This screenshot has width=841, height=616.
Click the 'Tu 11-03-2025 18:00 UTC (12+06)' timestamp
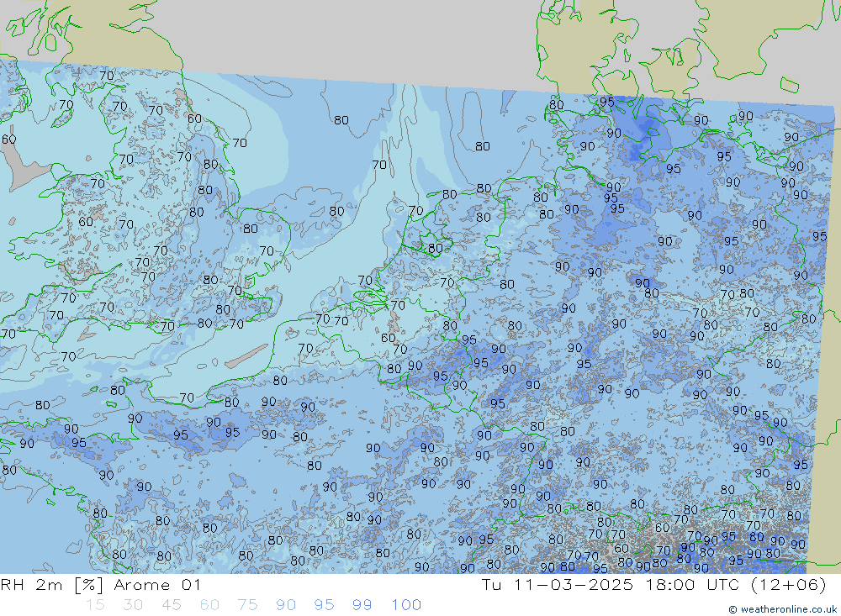[x=653, y=585]
